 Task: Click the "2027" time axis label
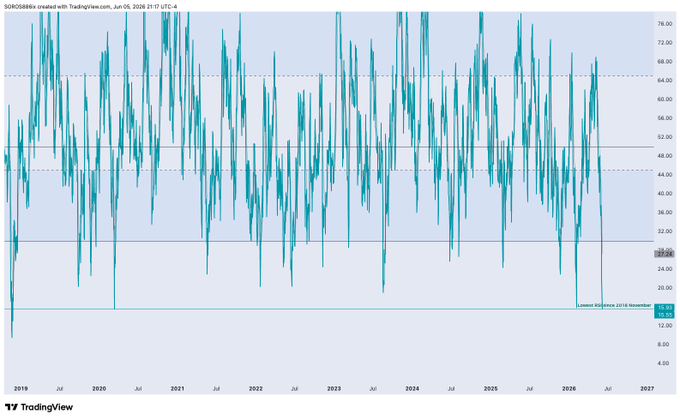point(647,389)
